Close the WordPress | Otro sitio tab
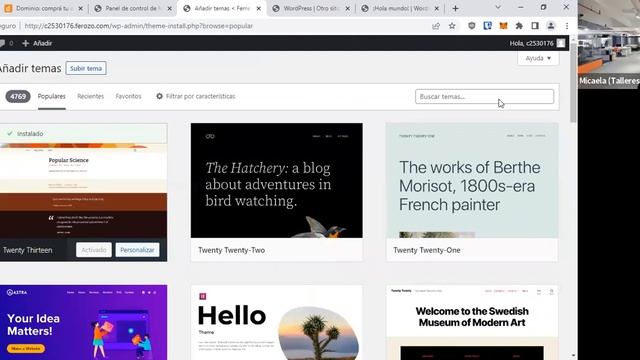Screen dimensions: 640x360 pos(347,8)
